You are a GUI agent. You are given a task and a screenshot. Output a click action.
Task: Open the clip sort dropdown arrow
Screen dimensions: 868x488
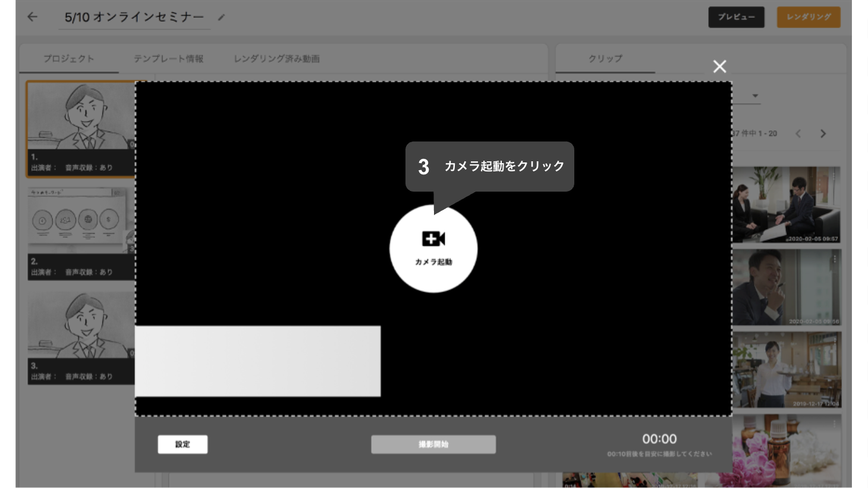(x=755, y=95)
